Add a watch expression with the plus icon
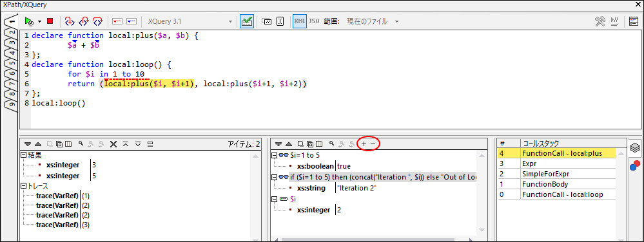 (364, 144)
